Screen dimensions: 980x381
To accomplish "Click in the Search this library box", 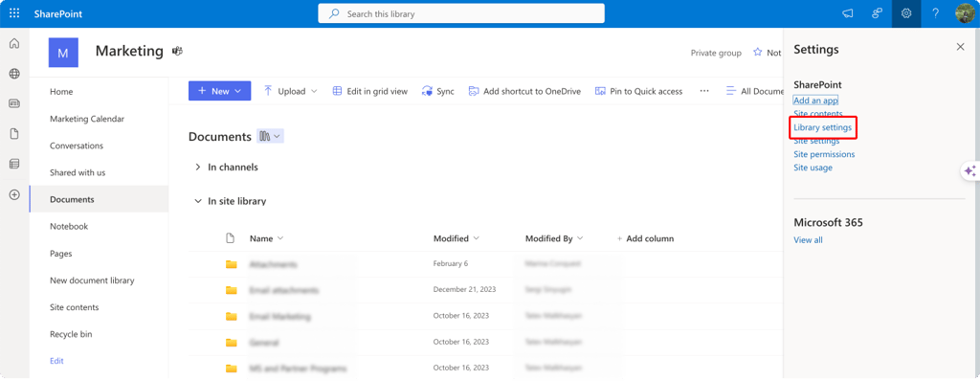I will (x=461, y=13).
